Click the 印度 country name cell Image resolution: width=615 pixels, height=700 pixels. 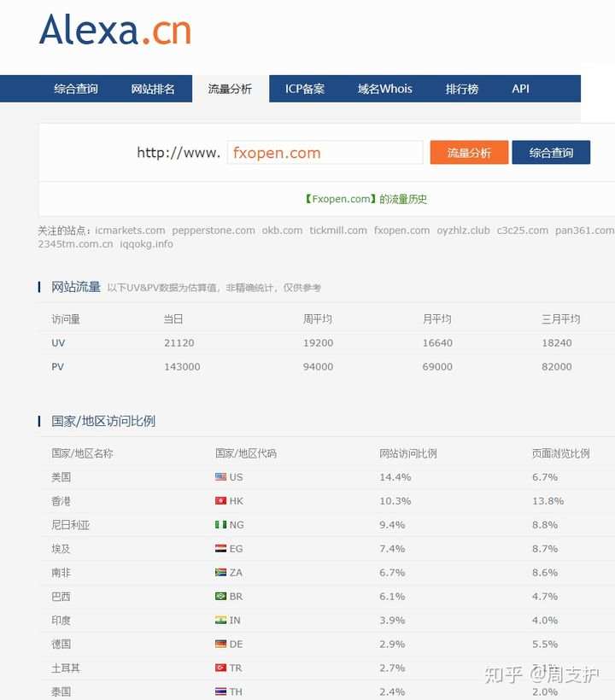[x=61, y=620]
